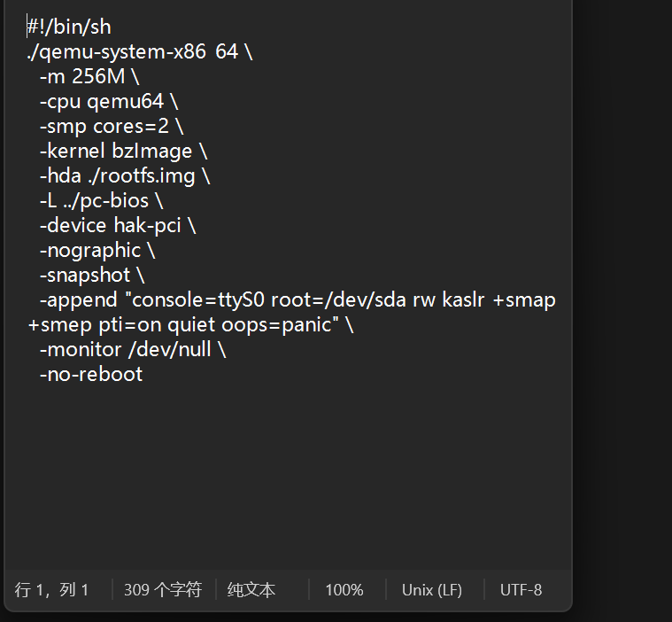
Task: Click the line and column indicator in status bar
Action: [52, 590]
